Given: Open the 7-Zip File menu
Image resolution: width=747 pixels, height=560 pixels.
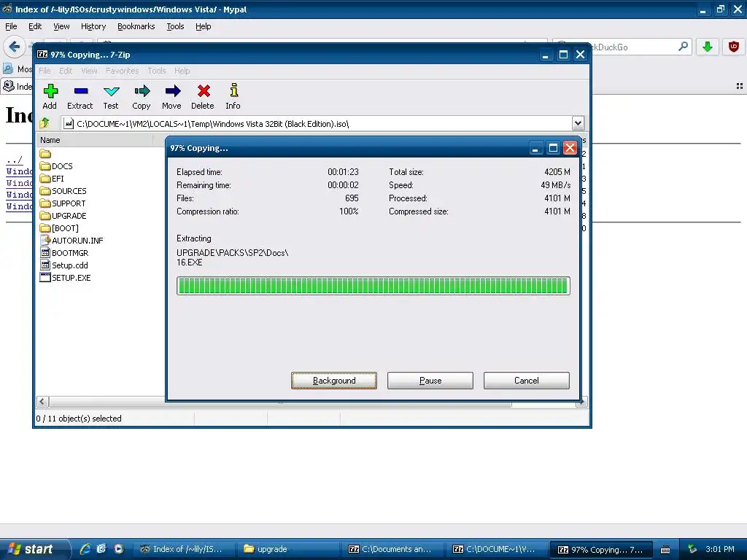Looking at the screenshot, I should point(44,71).
